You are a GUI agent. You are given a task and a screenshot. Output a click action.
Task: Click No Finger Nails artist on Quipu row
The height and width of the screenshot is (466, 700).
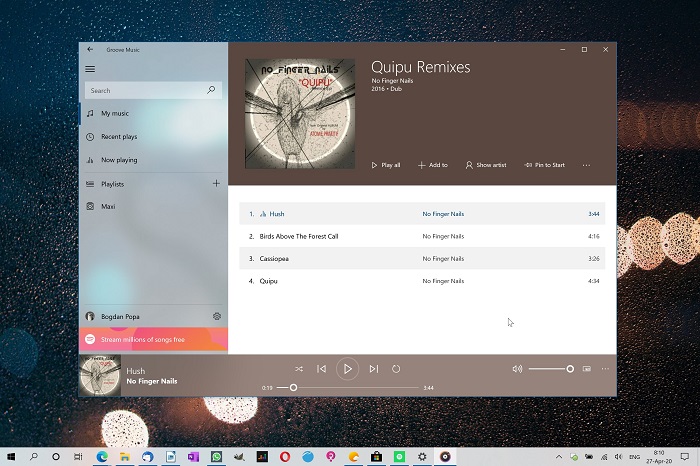pos(443,281)
